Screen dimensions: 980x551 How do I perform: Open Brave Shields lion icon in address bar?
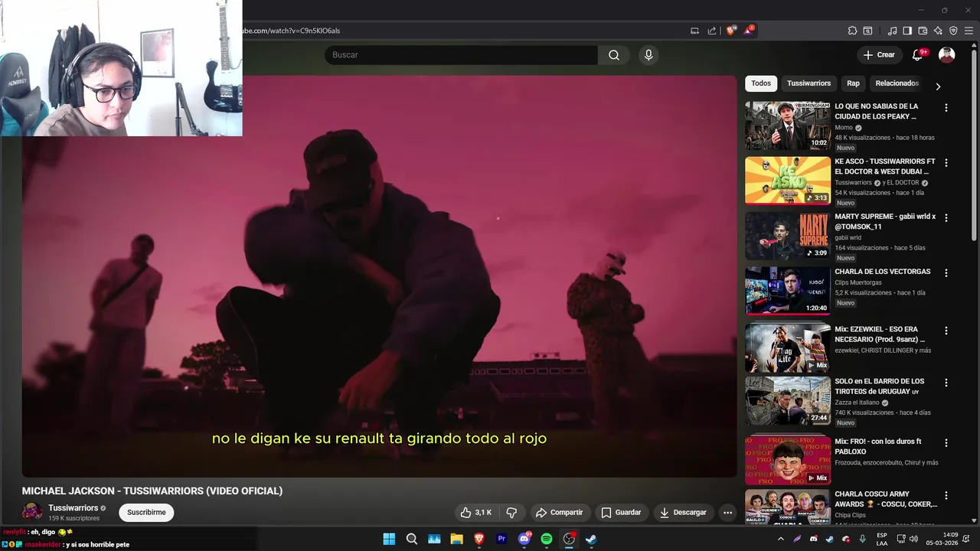tap(731, 31)
